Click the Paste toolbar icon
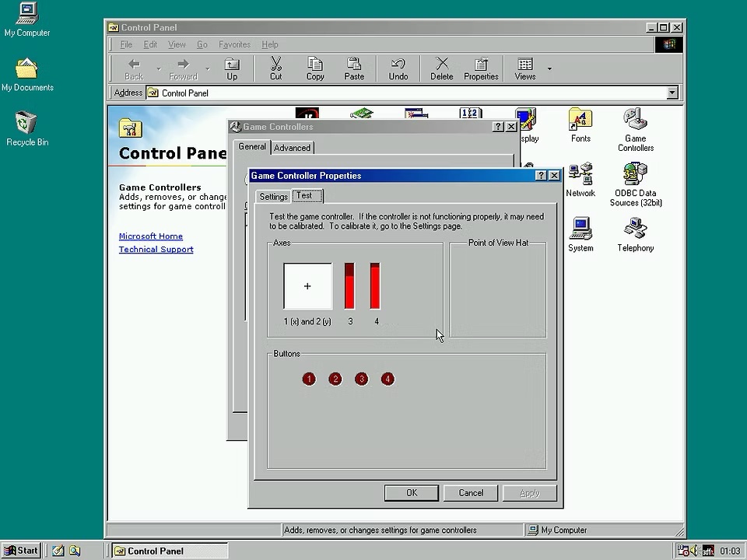747x560 pixels. (354, 69)
